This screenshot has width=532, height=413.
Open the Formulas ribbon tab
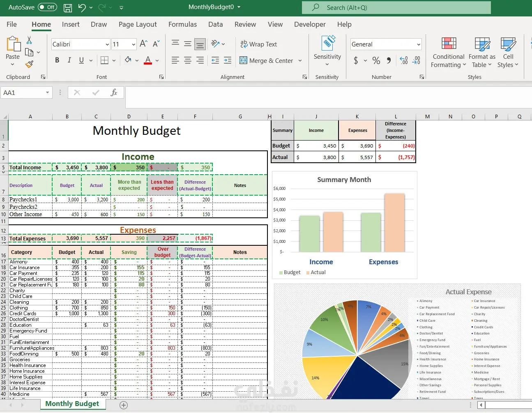pyautogui.click(x=182, y=24)
